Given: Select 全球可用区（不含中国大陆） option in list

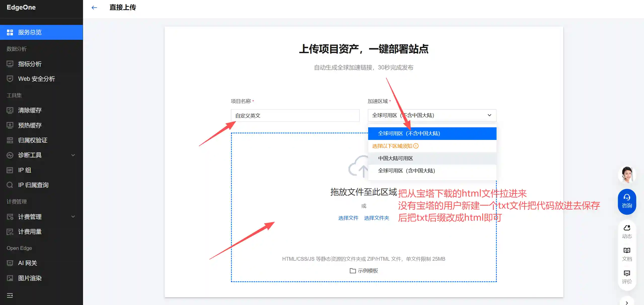Looking at the screenshot, I should coord(432,133).
